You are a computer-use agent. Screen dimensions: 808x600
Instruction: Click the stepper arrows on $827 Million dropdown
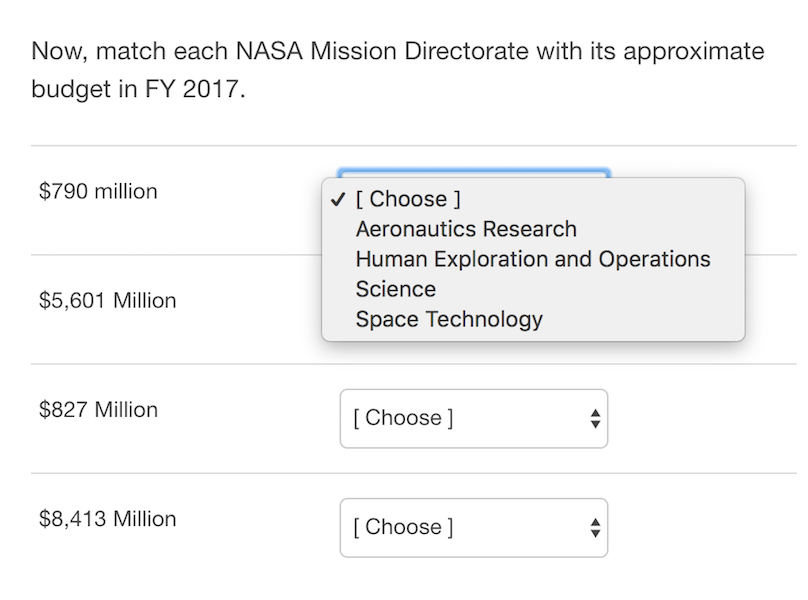(x=594, y=418)
